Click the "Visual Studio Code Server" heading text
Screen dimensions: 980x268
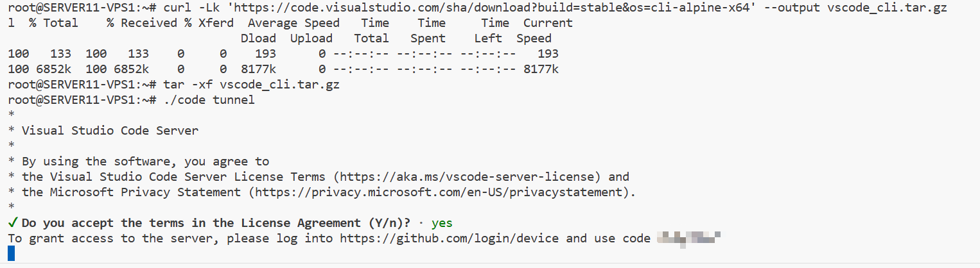click(110, 131)
